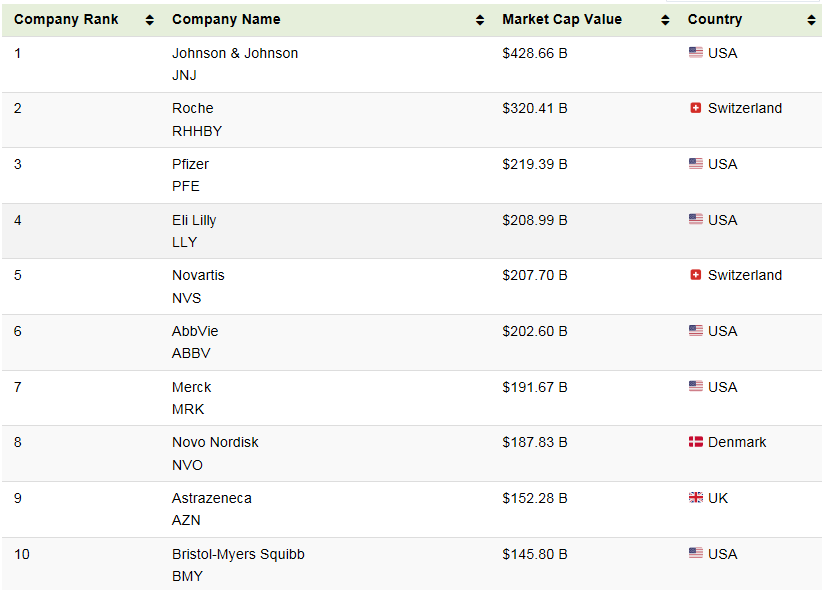The image size is (823, 590).
Task: Click the Eli Lilly company name
Action: pos(194,220)
